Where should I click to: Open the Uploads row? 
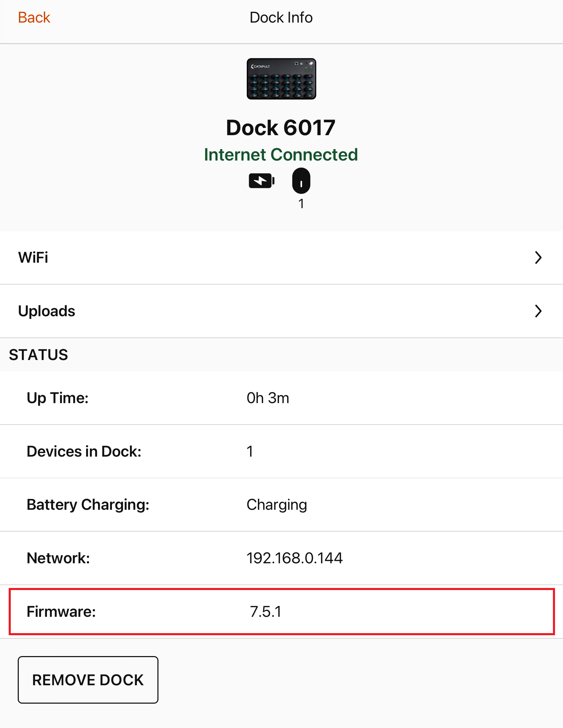[x=281, y=311]
